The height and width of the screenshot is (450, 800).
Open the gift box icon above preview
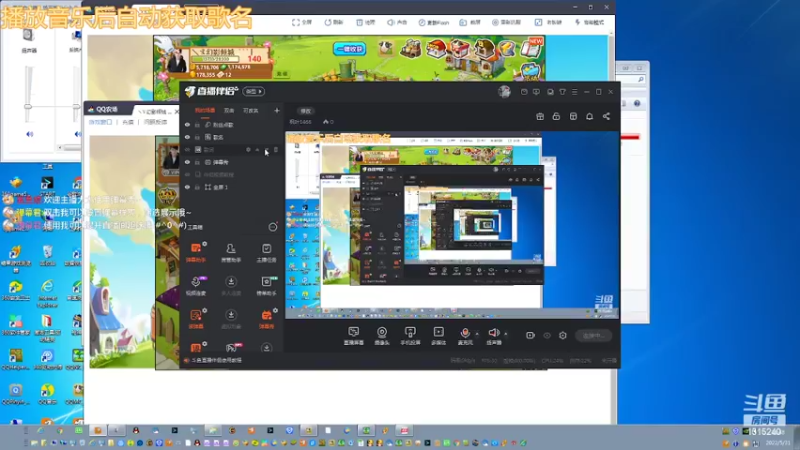pos(540,116)
